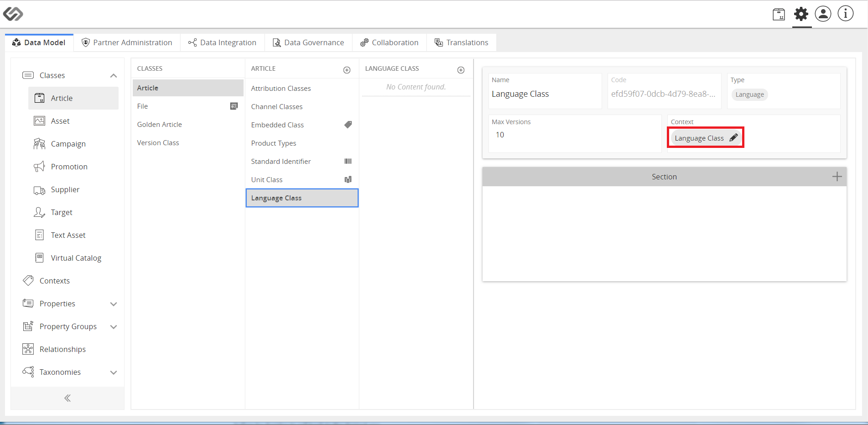Screen dimensions: 868x425
Task: Switch to Translations tab
Action: coord(461,42)
